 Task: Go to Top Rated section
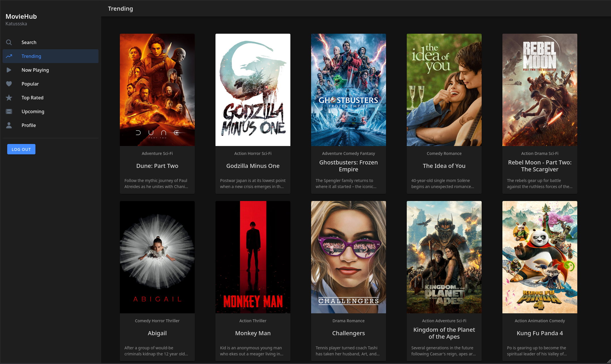32,98
